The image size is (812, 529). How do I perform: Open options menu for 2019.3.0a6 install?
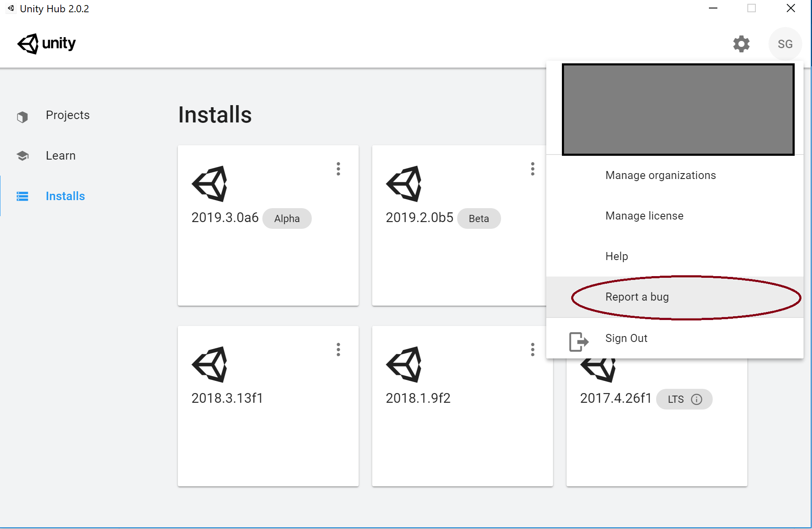(338, 169)
